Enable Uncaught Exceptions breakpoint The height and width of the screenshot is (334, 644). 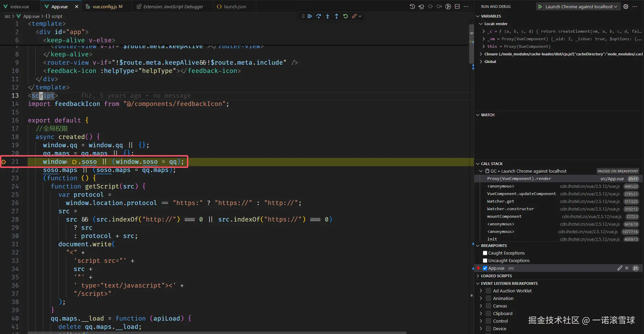click(485, 261)
